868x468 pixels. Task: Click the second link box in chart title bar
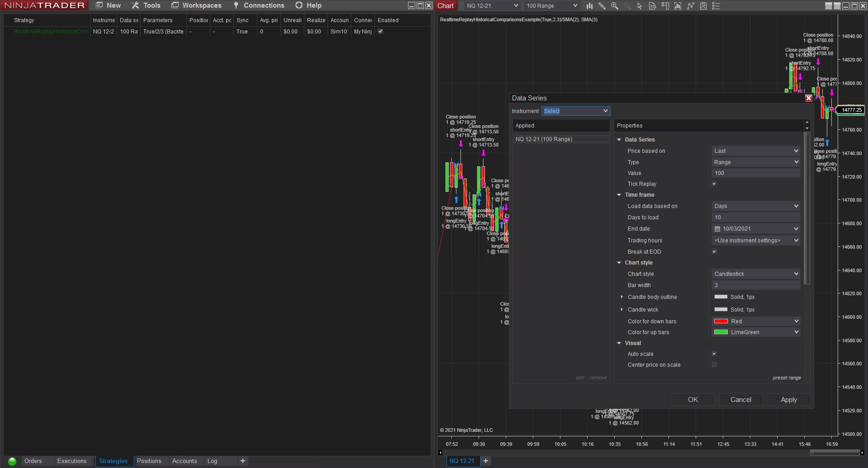(x=837, y=6)
